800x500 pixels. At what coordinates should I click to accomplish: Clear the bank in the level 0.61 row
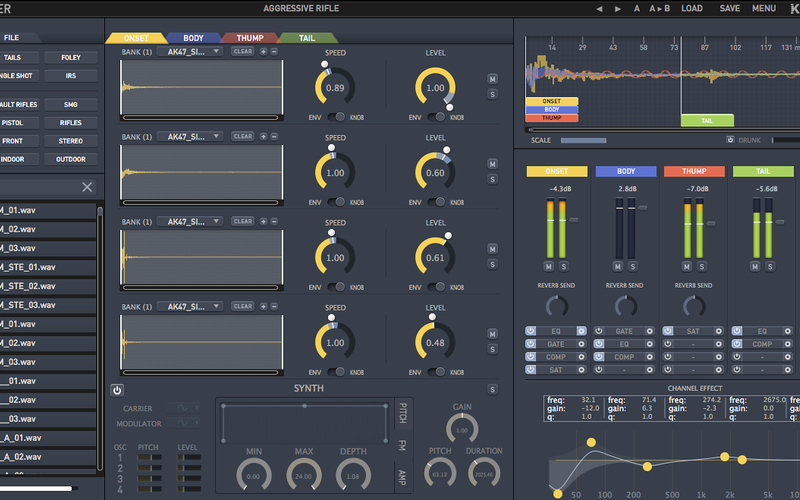pos(242,221)
